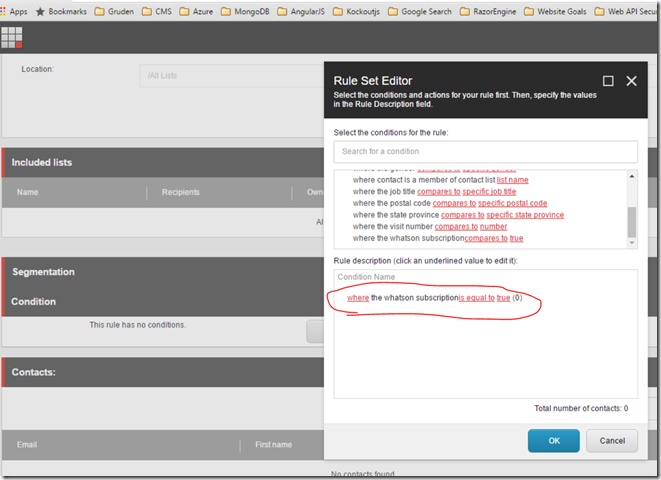The width and height of the screenshot is (661, 480).
Task: Click 'true' link in conditions list
Action: tap(516, 239)
